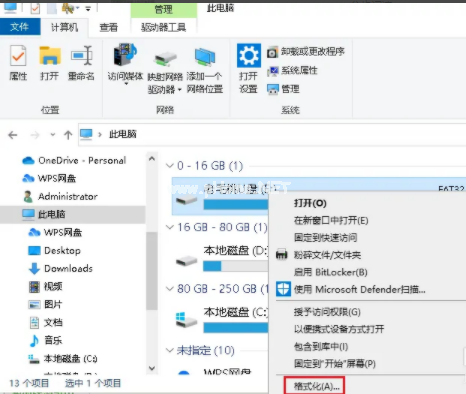
Task: Click the Open (打开) folder ribbon icon
Action: 50,63
